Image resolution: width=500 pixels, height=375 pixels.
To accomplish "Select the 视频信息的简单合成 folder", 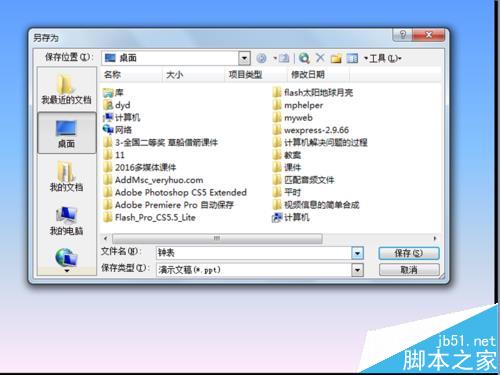I will pos(316,205).
